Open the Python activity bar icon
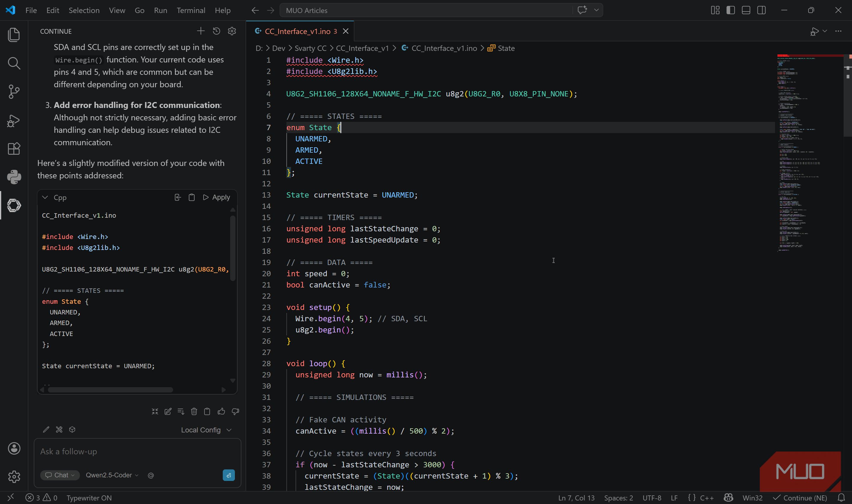The width and height of the screenshot is (852, 504). (14, 177)
